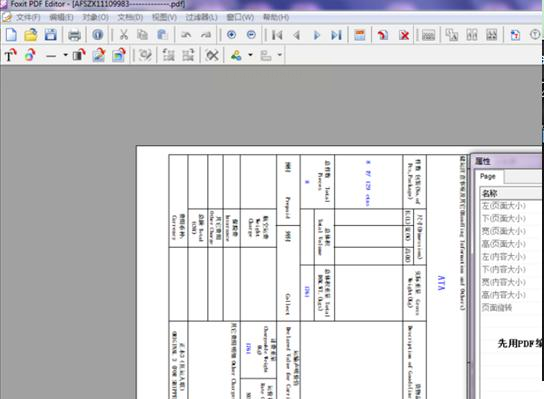Click the New document icon
The height and width of the screenshot is (399, 544).
[11, 35]
